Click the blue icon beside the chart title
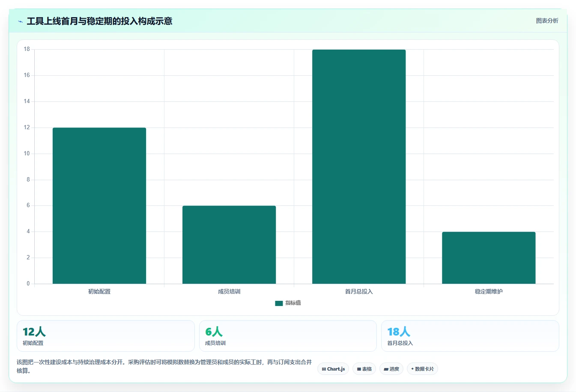The height and width of the screenshot is (392, 576). (20, 21)
